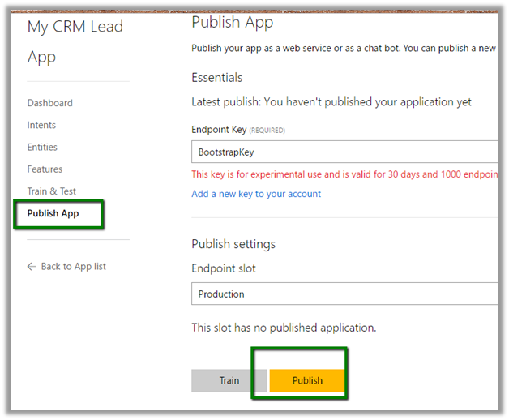Click the Back to App list link
The width and height of the screenshot is (509, 420).
pyautogui.click(x=73, y=267)
